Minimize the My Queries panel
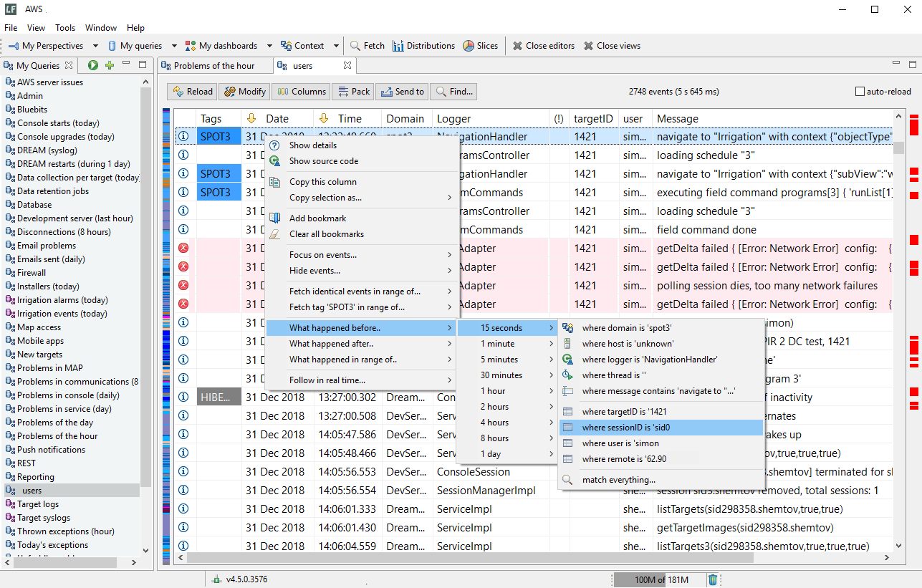This screenshot has height=588, width=922. click(x=126, y=64)
